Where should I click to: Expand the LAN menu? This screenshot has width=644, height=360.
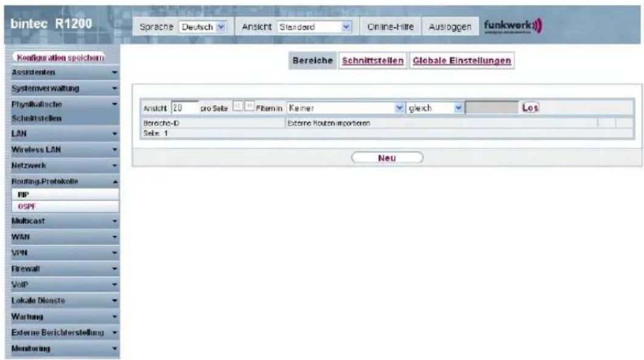point(65,134)
